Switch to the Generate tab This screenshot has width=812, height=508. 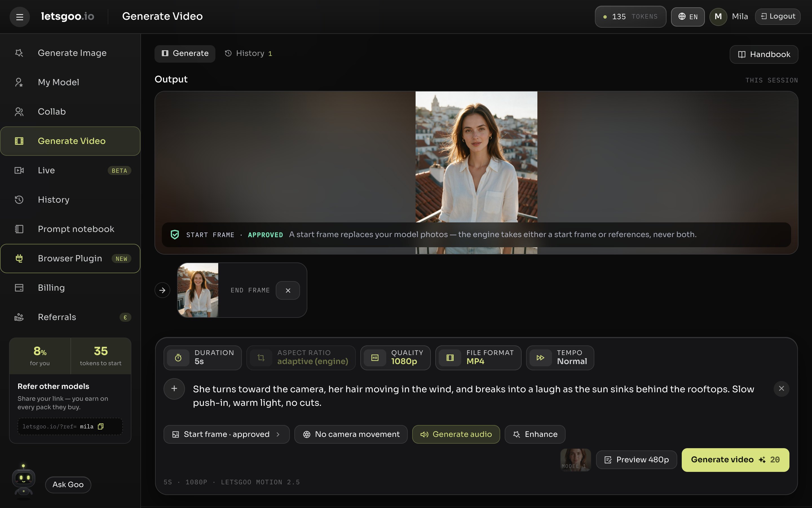(185, 53)
